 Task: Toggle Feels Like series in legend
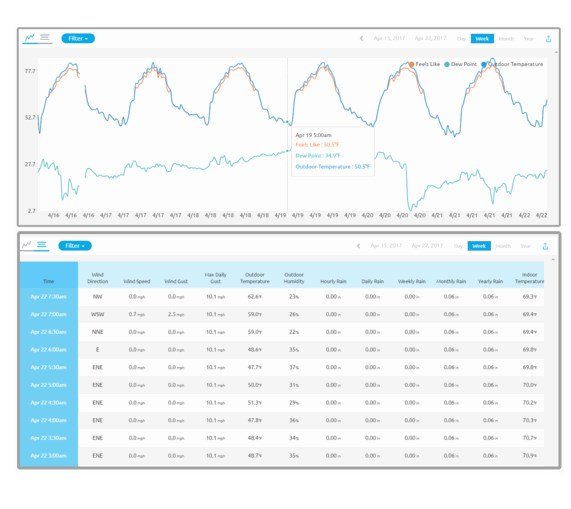pyautogui.click(x=425, y=64)
